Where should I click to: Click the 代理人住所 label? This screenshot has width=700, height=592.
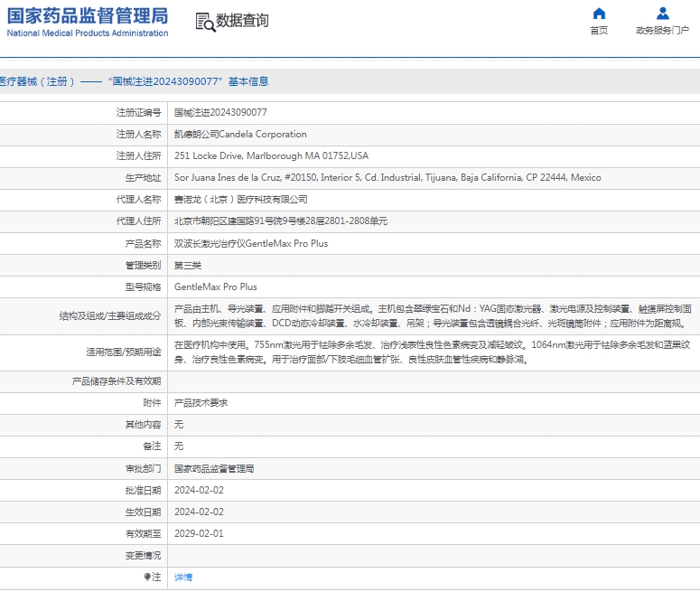[x=138, y=221]
